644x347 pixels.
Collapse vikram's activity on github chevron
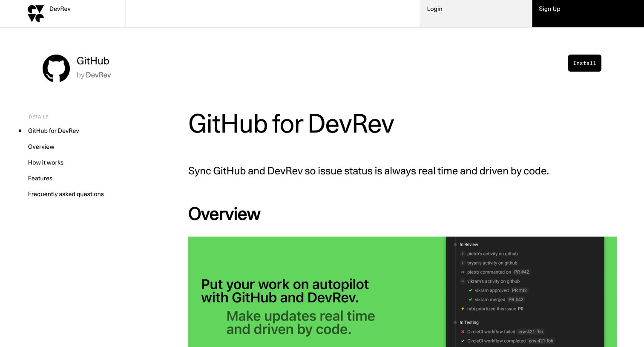(x=463, y=281)
